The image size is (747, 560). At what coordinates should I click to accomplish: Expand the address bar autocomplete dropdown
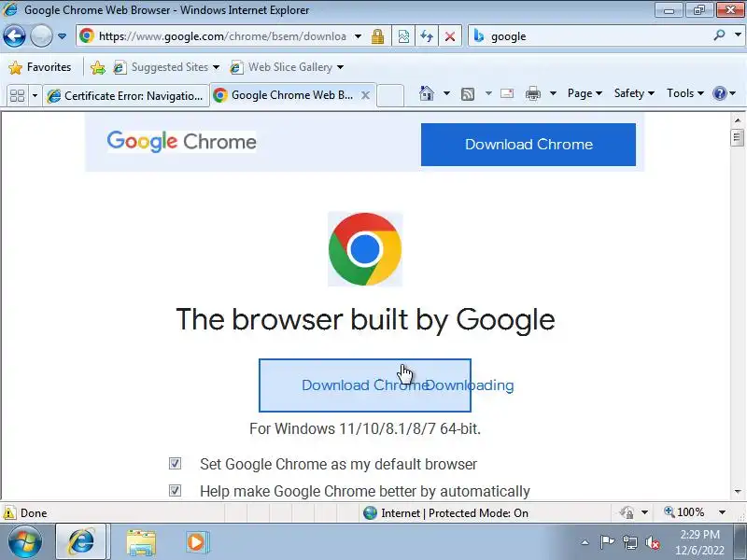[x=359, y=36]
